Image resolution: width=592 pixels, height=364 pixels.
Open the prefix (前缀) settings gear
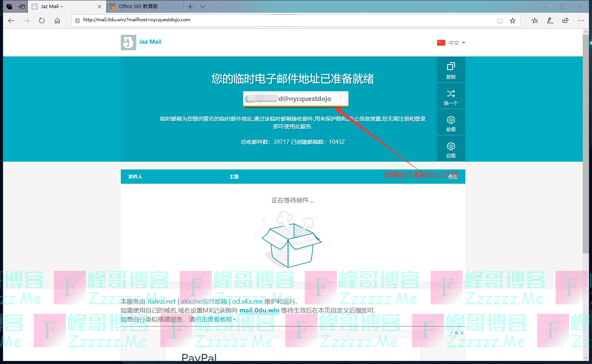[451, 123]
